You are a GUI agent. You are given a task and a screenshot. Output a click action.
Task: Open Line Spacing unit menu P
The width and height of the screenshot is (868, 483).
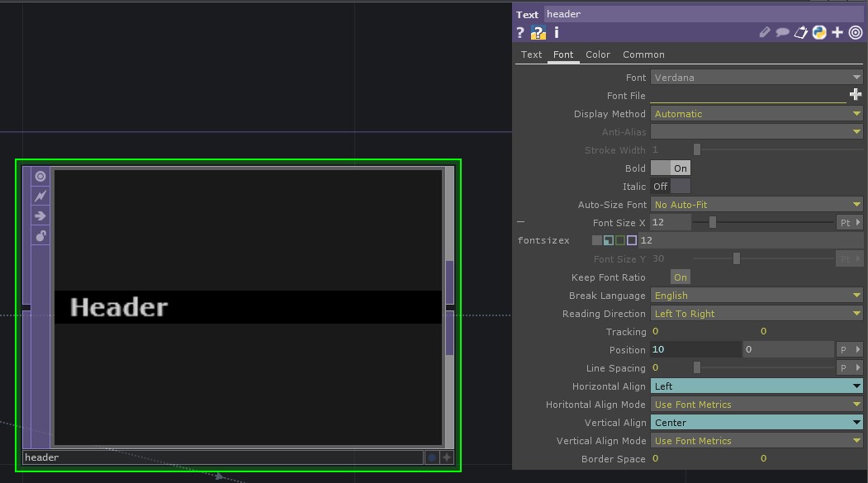click(x=849, y=368)
